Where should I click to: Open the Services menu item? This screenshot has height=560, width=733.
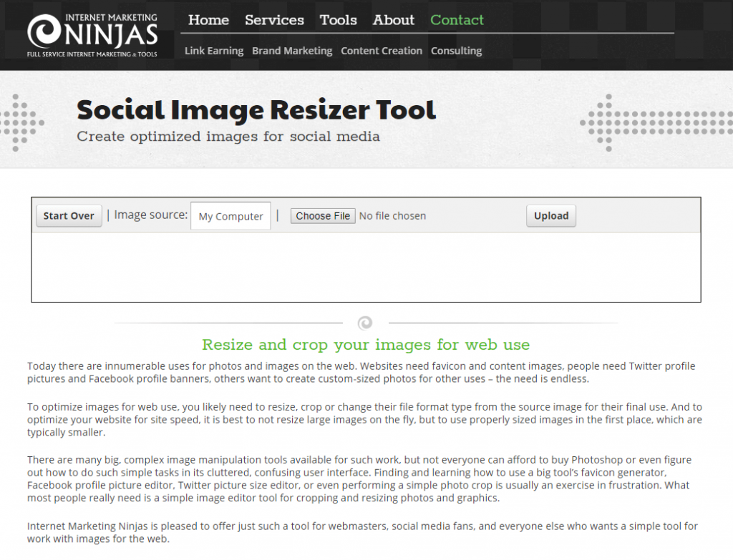(274, 20)
